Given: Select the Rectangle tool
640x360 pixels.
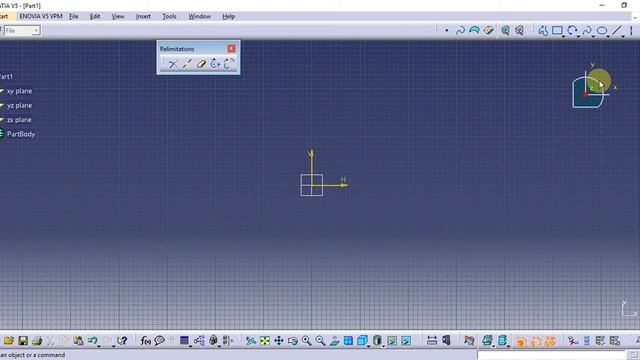Looking at the screenshot, I should [557, 31].
